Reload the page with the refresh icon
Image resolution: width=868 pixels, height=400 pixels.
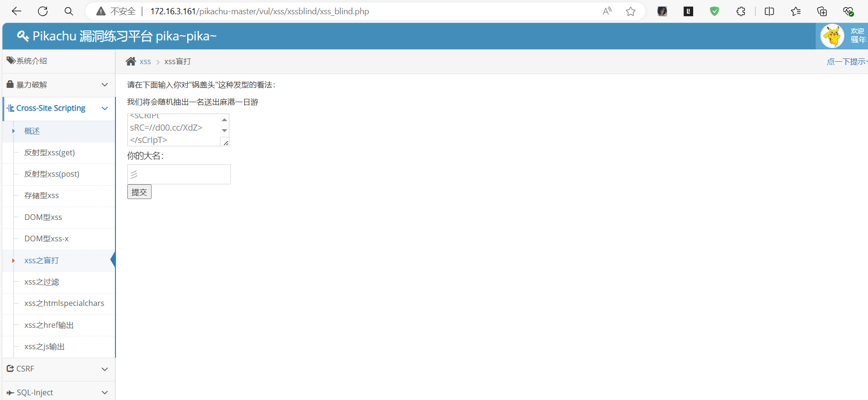43,11
